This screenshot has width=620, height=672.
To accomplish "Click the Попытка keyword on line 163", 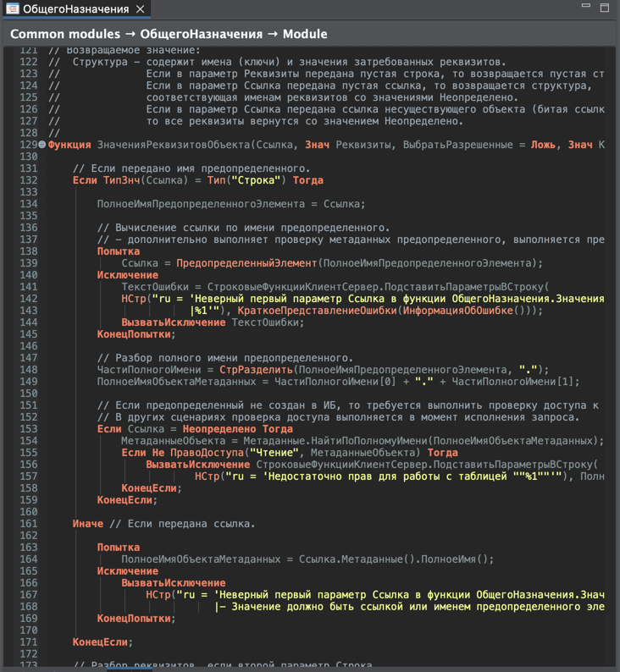I will (119, 548).
